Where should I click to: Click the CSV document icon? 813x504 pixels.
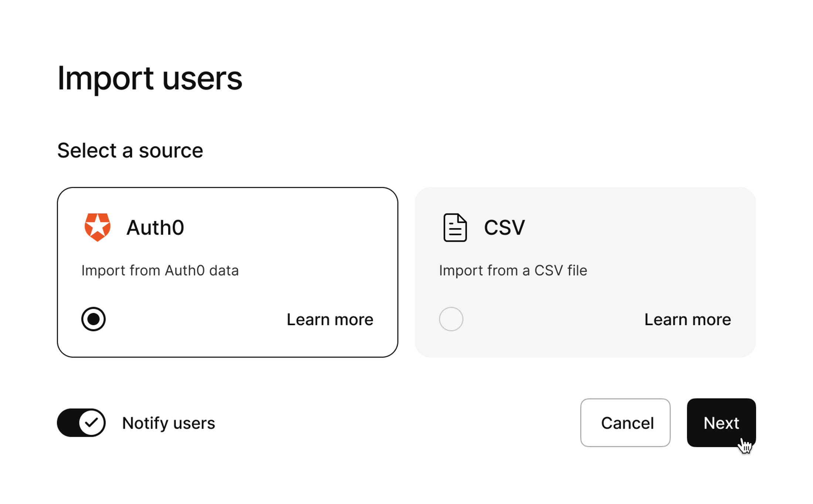click(455, 227)
